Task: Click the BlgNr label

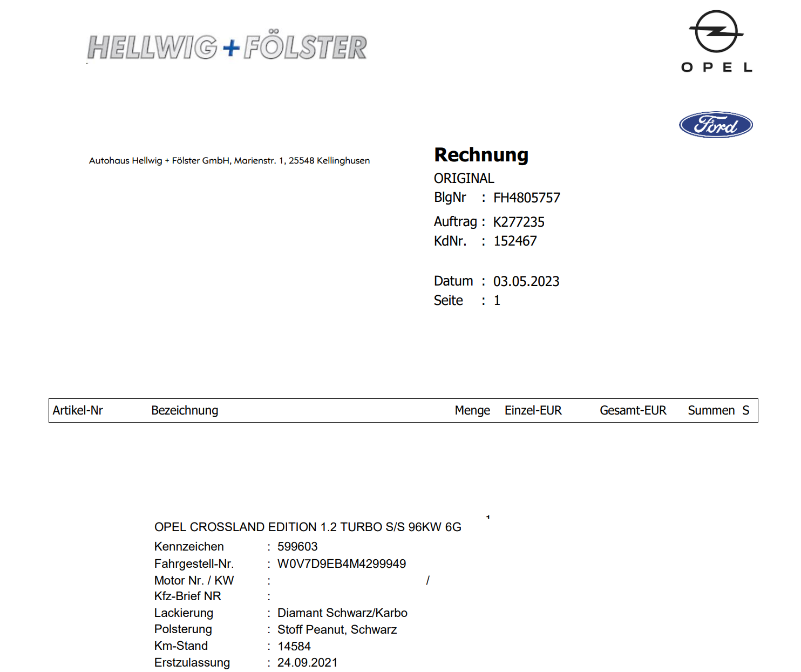Action: [450, 198]
